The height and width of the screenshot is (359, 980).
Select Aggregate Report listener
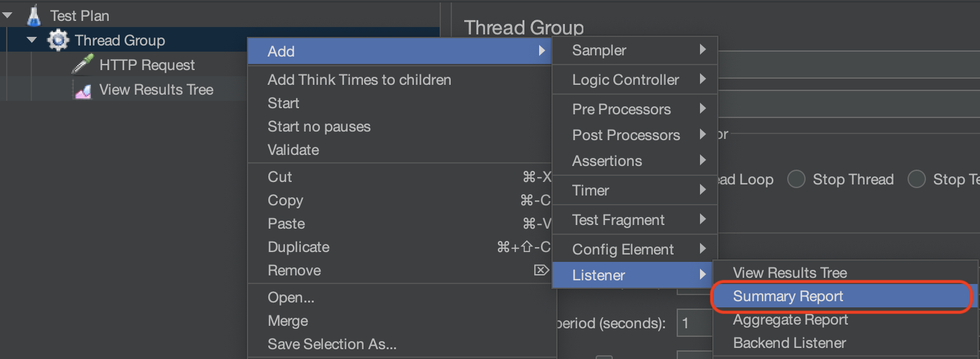tap(790, 320)
